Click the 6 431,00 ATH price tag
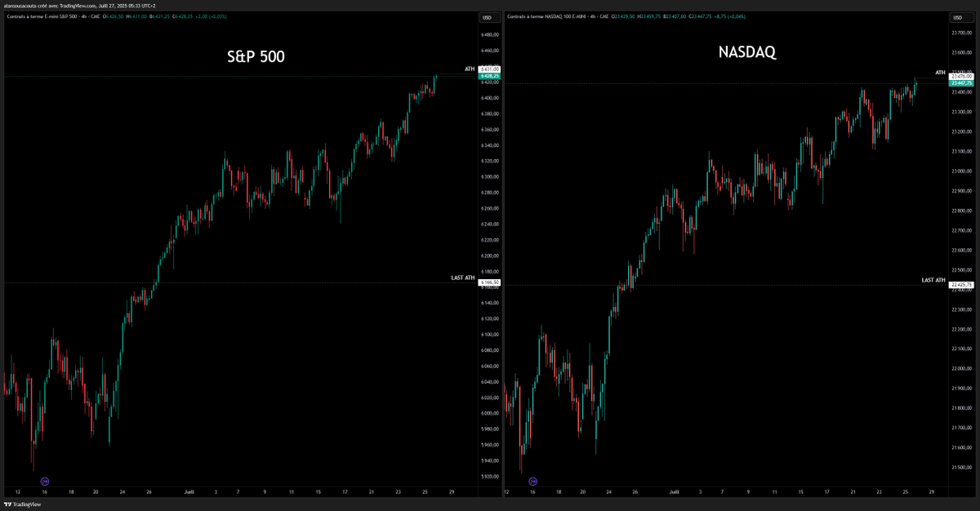 click(x=489, y=69)
